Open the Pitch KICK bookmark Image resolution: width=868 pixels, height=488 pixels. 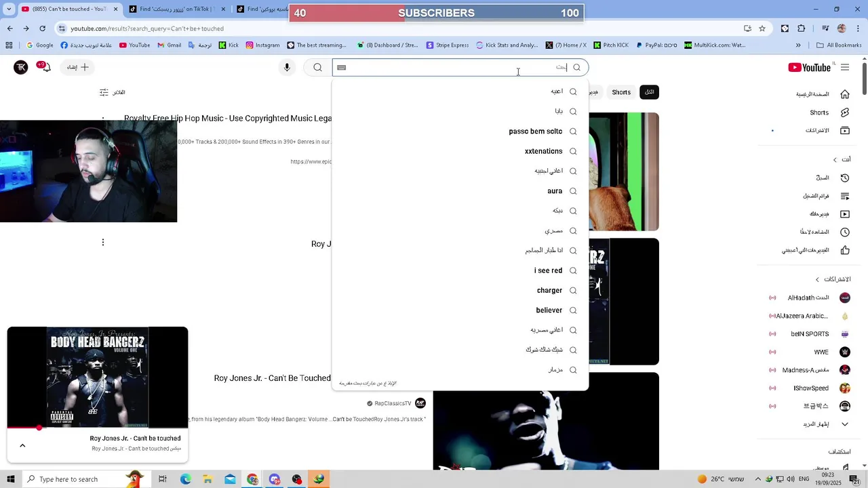tap(610, 45)
